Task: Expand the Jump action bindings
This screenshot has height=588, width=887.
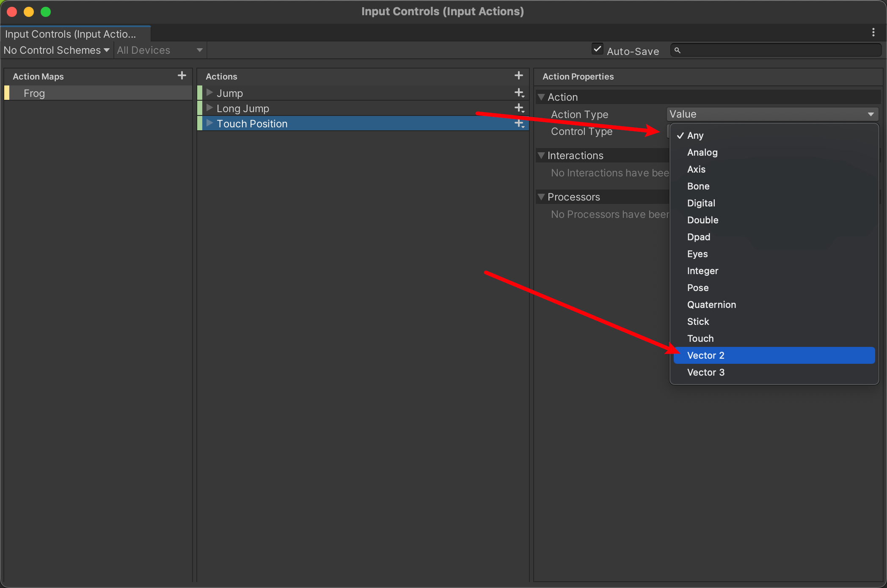Action: click(x=209, y=93)
